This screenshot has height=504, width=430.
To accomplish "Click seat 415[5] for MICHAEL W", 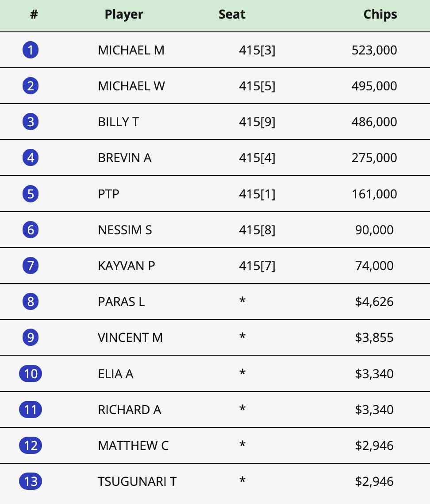I will click(x=257, y=86).
